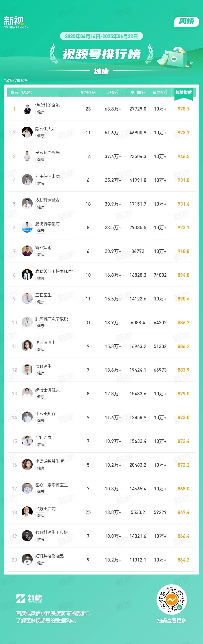Click the 扫码查看更多 caption text
203x644 pixels.
[x=172, y=620]
